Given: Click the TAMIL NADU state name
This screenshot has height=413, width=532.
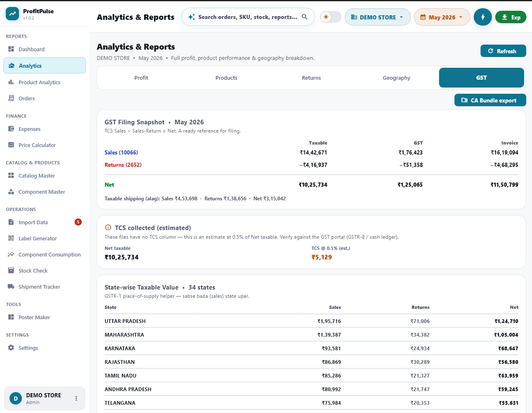Looking at the screenshot, I should (x=121, y=375).
